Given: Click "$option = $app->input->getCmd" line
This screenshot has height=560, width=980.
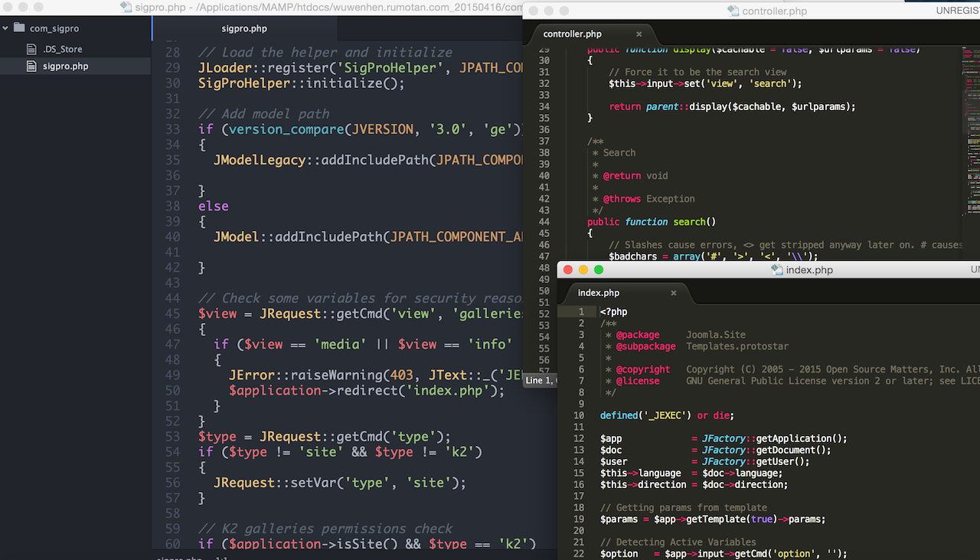Looking at the screenshot, I should [724, 553].
